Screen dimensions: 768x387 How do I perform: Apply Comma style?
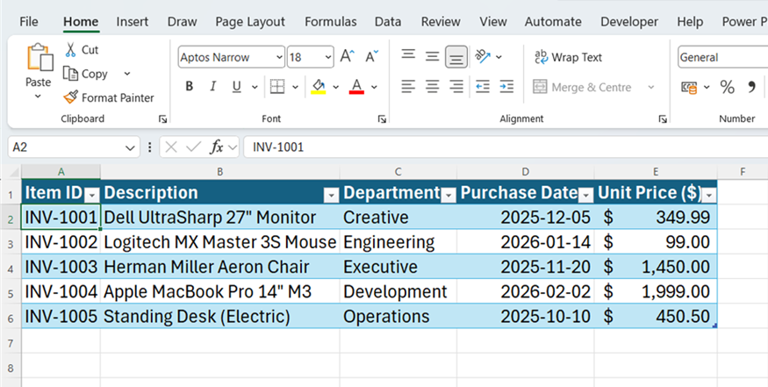[751, 87]
